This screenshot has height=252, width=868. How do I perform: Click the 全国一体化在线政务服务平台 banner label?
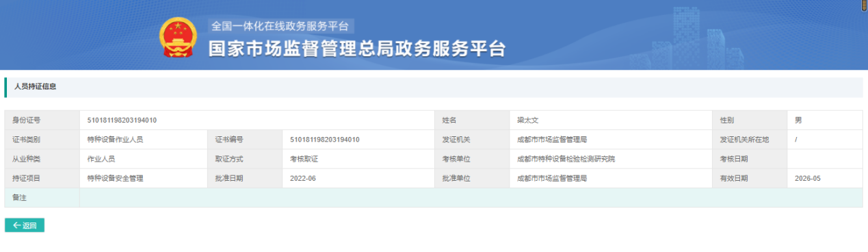tap(280, 26)
